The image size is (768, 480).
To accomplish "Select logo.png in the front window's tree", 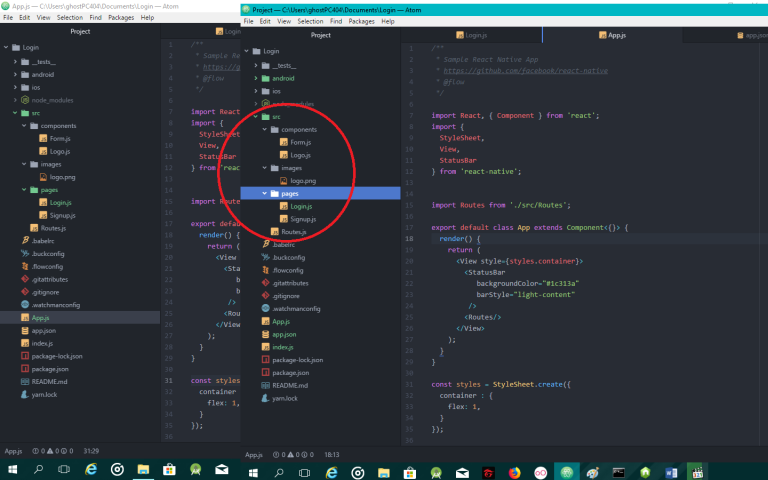I will 303,180.
